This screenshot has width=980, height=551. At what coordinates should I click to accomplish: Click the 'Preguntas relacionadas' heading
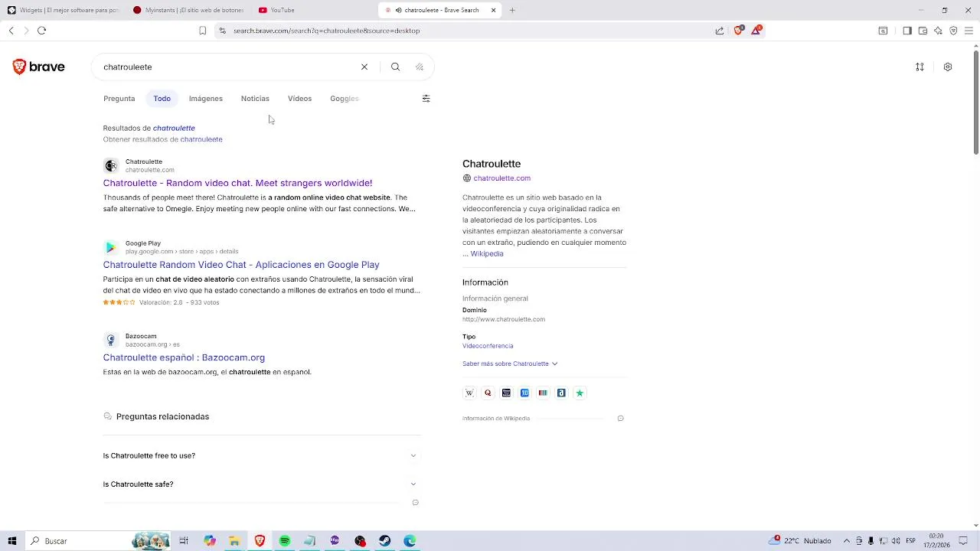(x=162, y=416)
